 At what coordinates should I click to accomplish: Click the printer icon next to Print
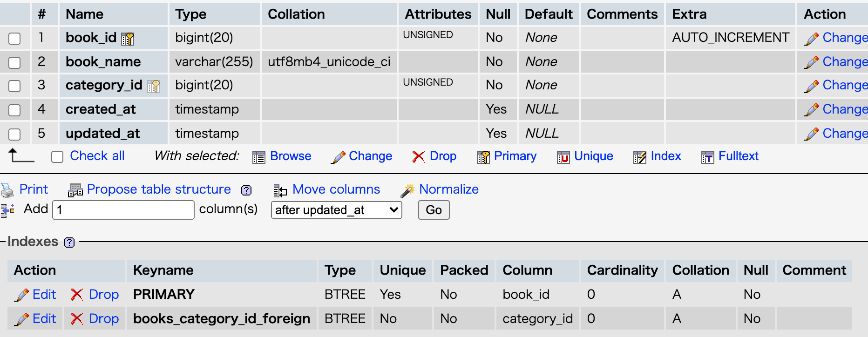[7, 190]
